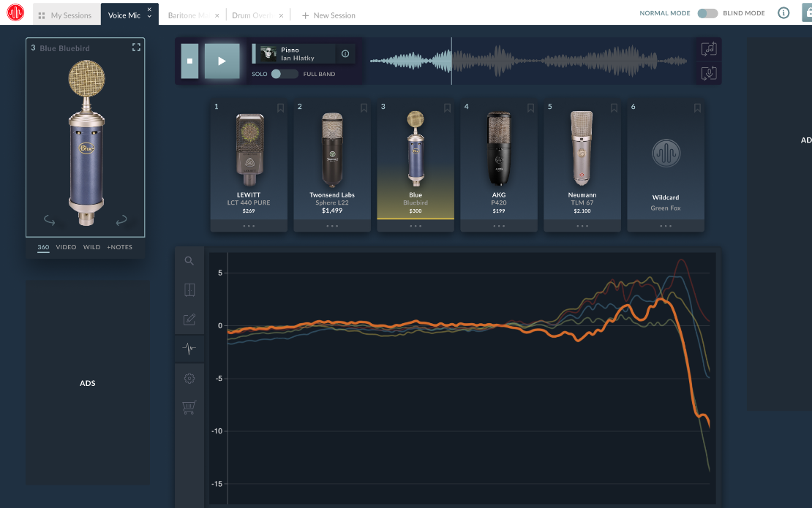This screenshot has height=508, width=812.
Task: Open the shopping cart icon
Action: point(189,408)
